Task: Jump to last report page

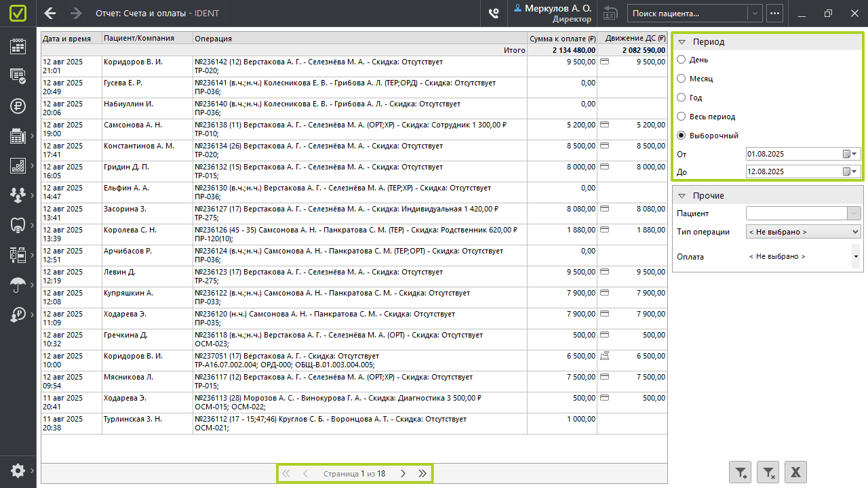Action: coord(422,474)
